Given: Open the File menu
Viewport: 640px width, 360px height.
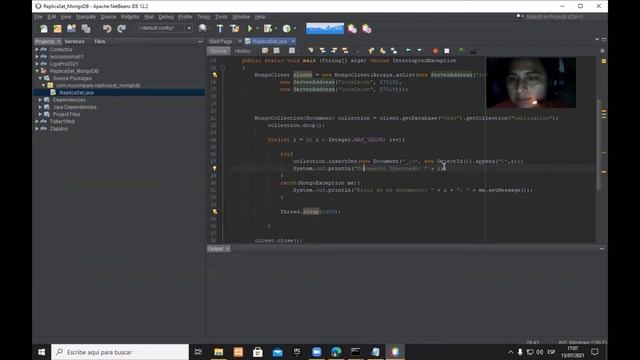Looking at the screenshot, I should point(38,17).
